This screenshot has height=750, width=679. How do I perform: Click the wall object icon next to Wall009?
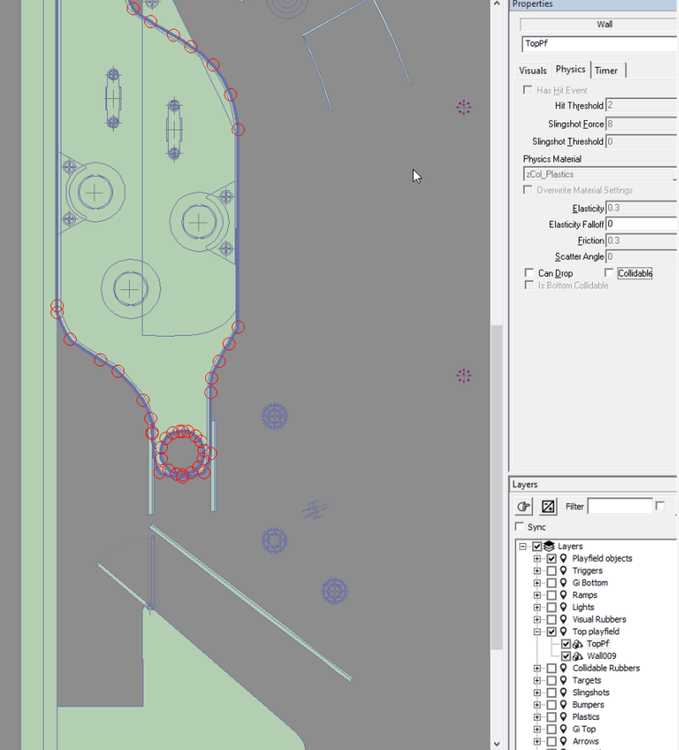pos(578,656)
